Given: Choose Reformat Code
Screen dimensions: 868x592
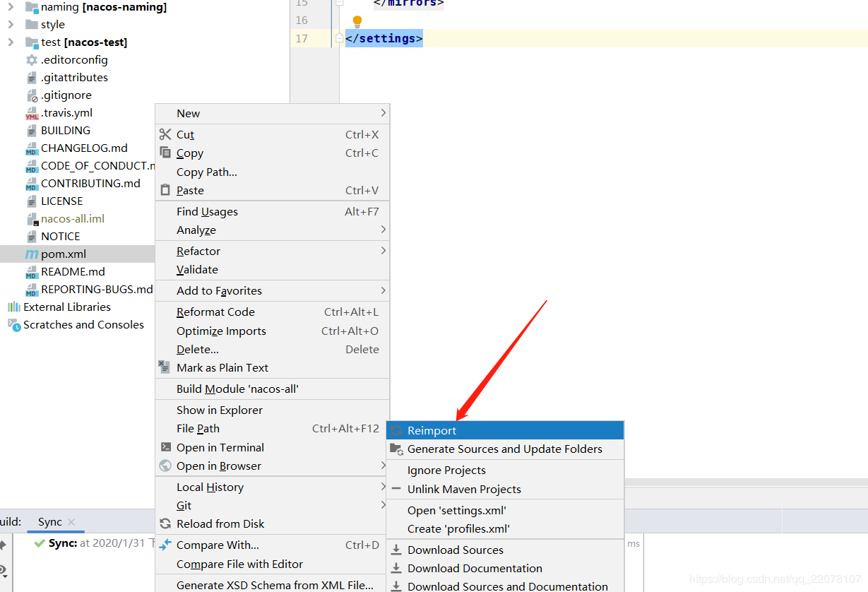Looking at the screenshot, I should tap(272, 312).
